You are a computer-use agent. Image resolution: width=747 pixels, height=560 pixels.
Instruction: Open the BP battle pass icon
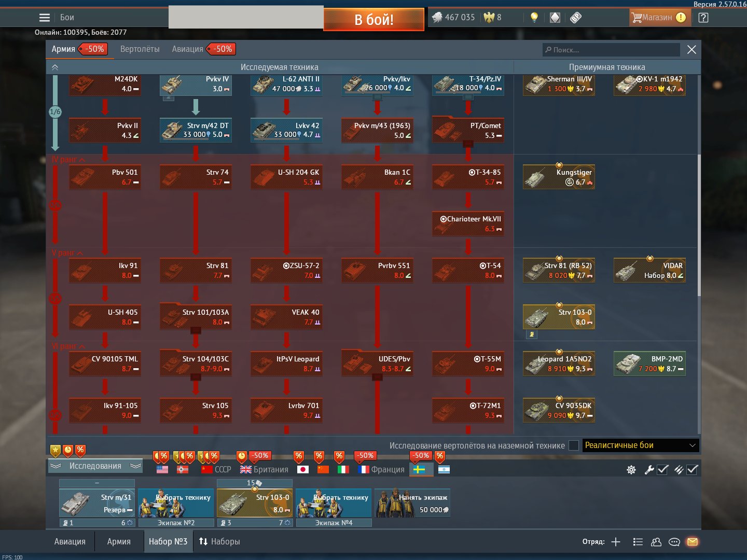pyautogui.click(x=576, y=18)
